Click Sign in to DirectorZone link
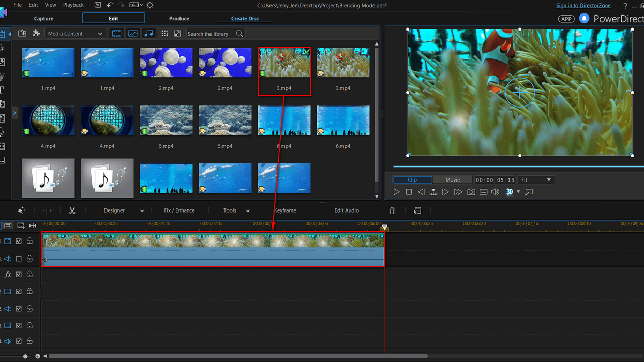 pyautogui.click(x=583, y=6)
